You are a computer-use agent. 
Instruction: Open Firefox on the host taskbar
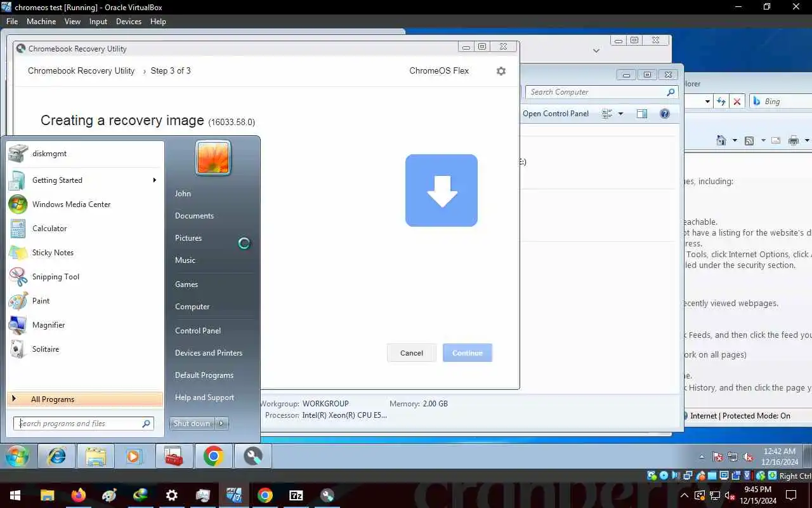(79, 495)
